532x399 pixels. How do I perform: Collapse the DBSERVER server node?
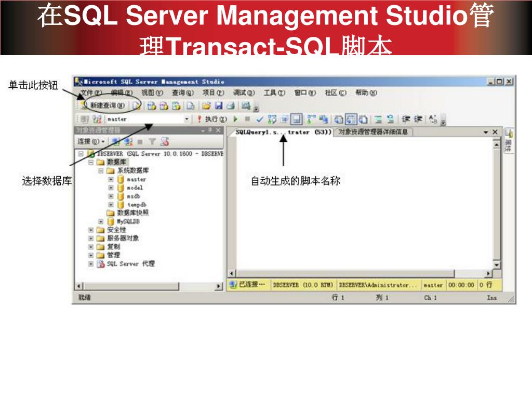coord(81,154)
